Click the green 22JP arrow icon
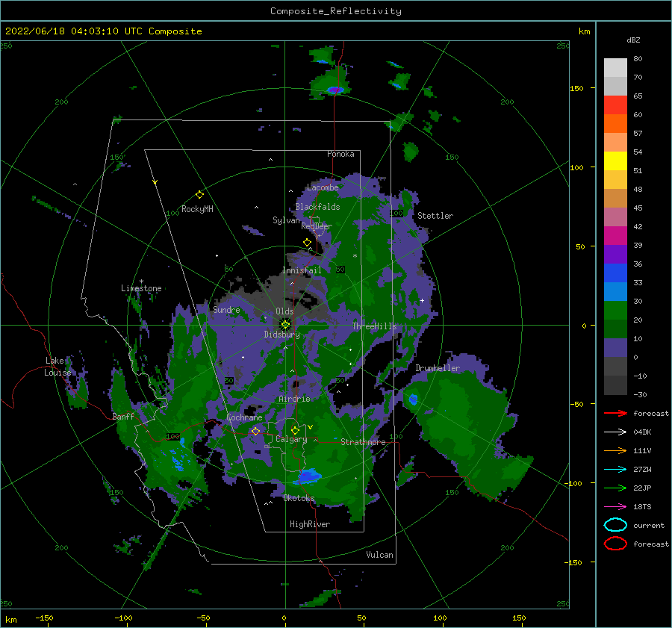The height and width of the screenshot is (628, 672). pos(615,488)
